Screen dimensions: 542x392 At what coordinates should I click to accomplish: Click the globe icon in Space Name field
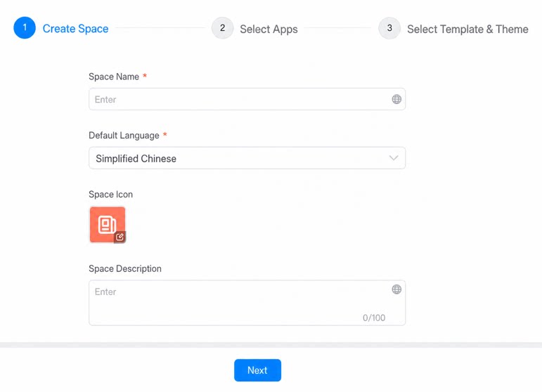tap(396, 99)
